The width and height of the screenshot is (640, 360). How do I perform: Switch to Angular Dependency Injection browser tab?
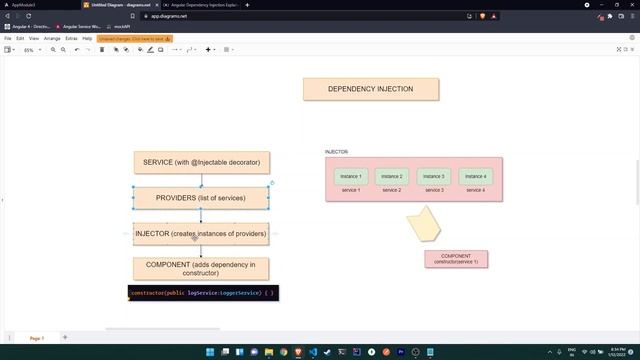(x=201, y=5)
